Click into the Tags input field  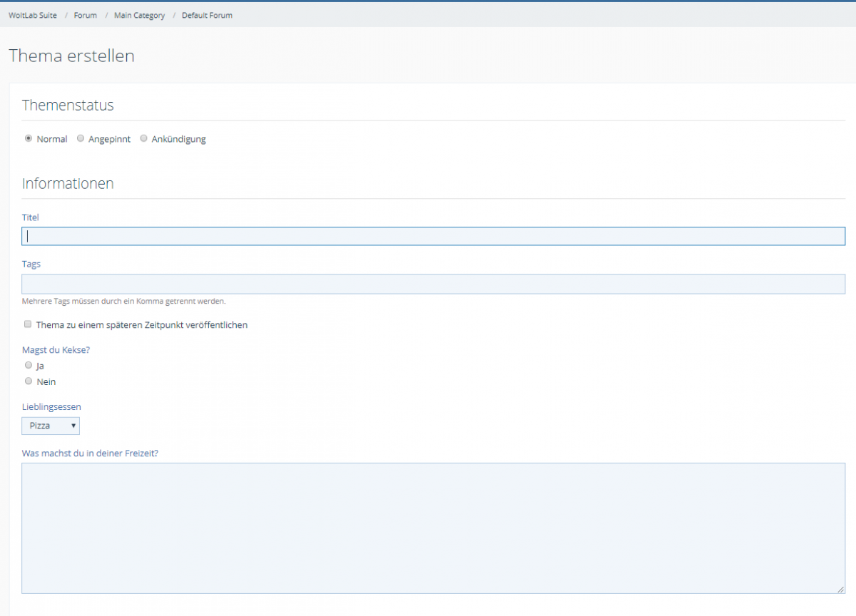[433, 284]
